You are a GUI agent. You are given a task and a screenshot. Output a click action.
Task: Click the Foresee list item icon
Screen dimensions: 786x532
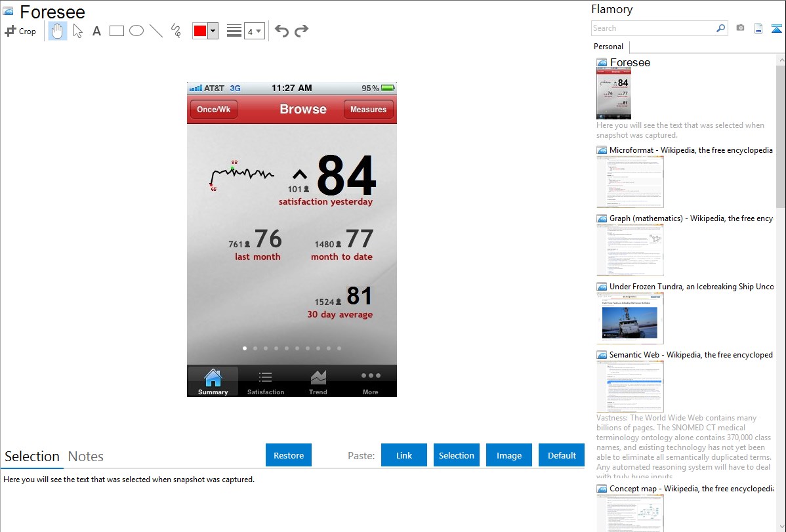point(602,63)
